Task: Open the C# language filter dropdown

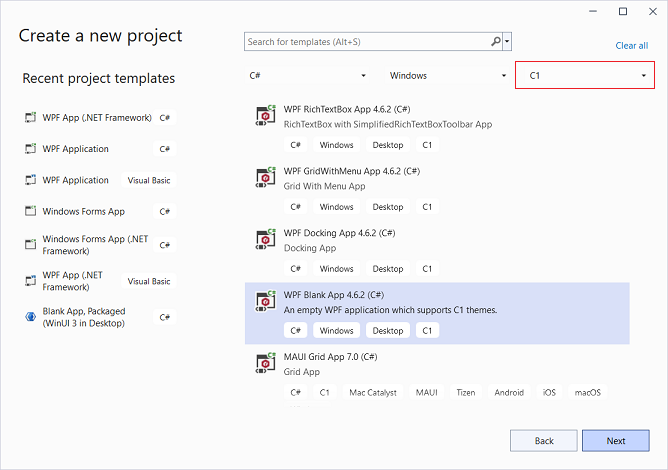Action: point(309,75)
